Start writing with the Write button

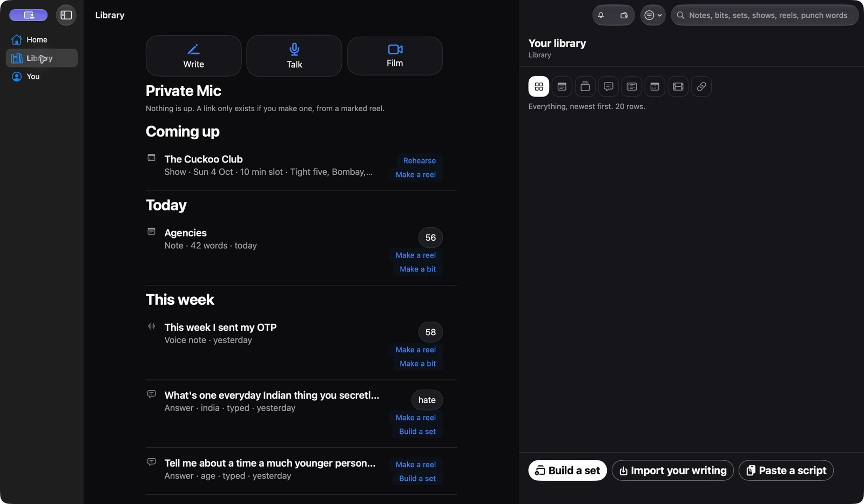pyautogui.click(x=193, y=56)
